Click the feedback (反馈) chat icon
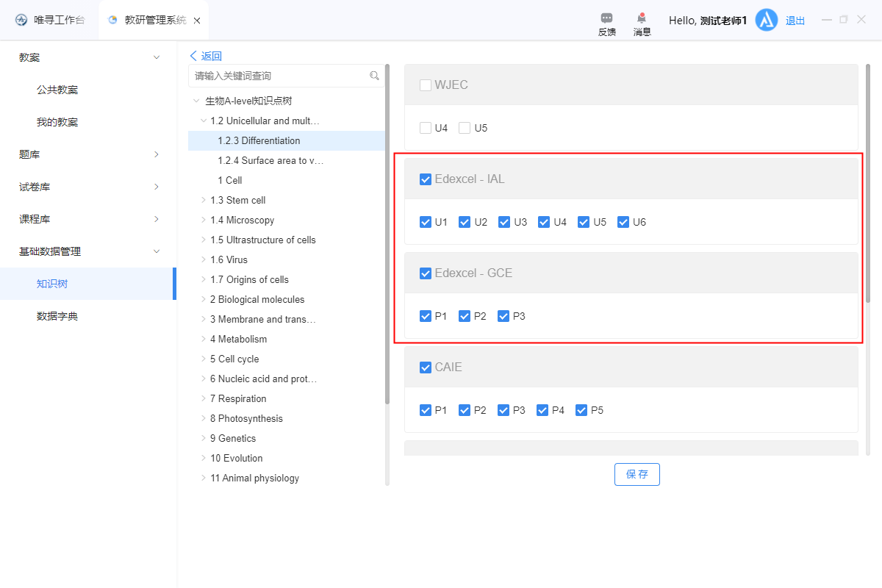This screenshot has width=882, height=588. pyautogui.click(x=606, y=18)
